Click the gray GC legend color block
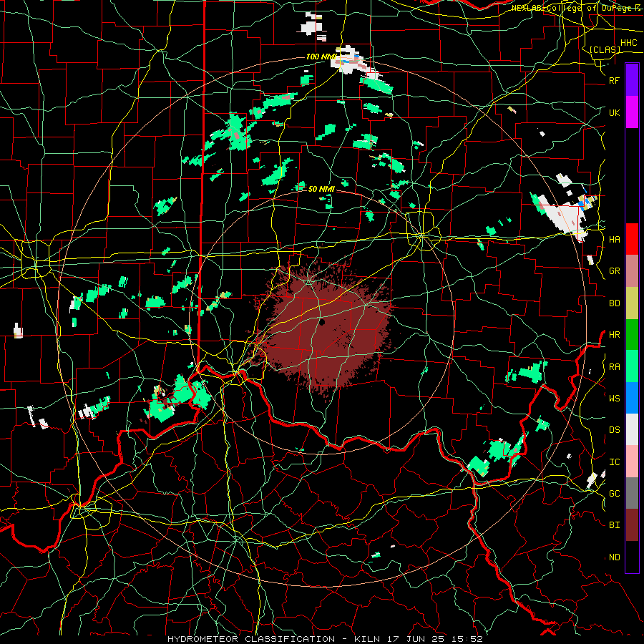This screenshot has width=644, height=644. 632,493
